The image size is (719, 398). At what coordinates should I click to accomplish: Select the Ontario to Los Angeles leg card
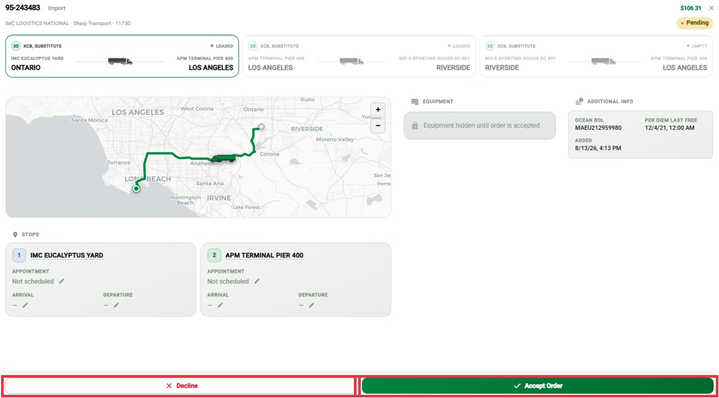pos(122,56)
